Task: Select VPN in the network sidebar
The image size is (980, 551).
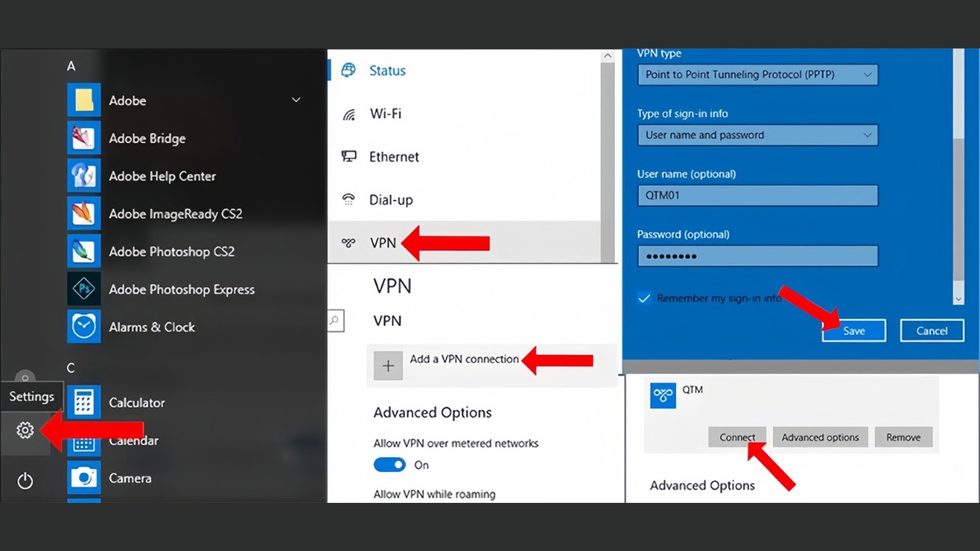Action: 383,242
